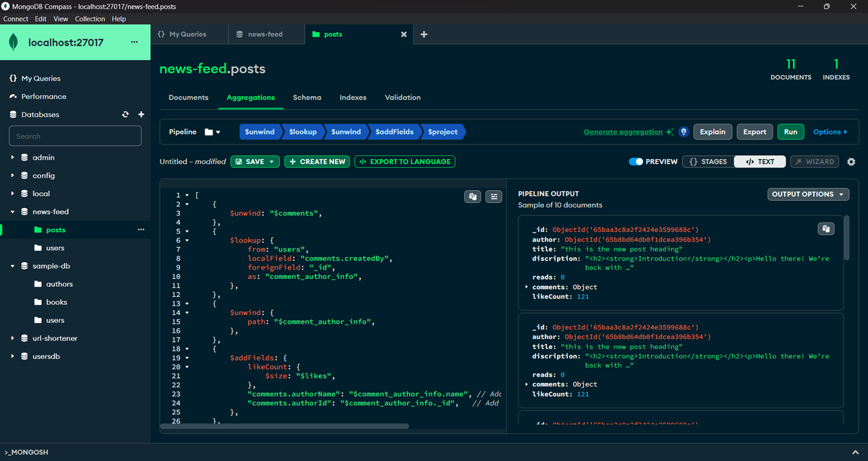Click sparkle icon beside Generate aggregation

pyautogui.click(x=670, y=132)
